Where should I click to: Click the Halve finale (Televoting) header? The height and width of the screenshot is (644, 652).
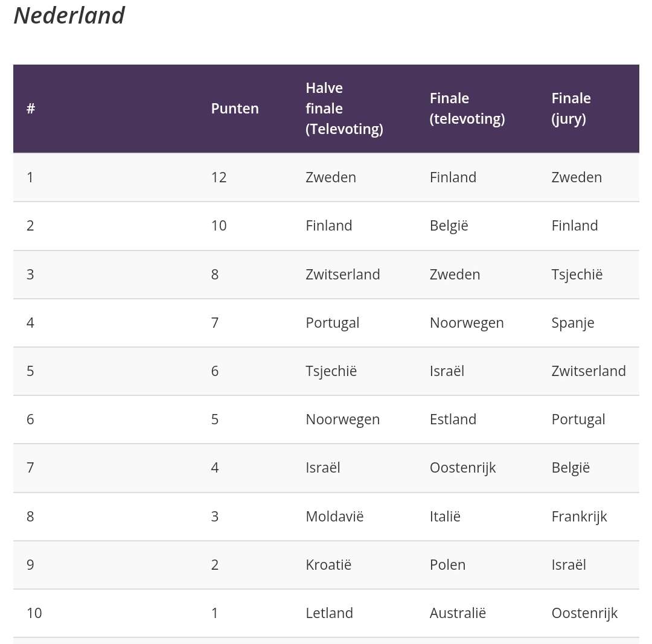point(344,109)
